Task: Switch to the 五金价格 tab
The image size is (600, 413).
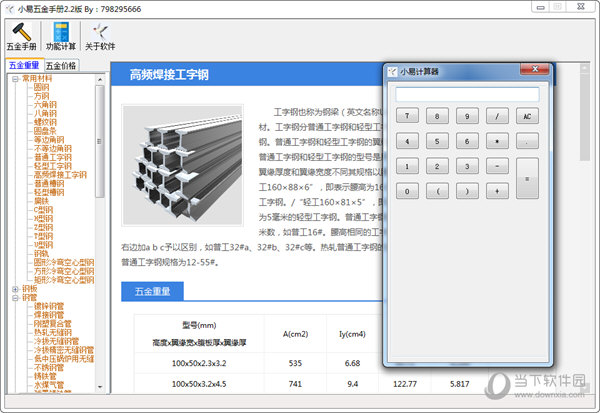Action: [x=61, y=66]
